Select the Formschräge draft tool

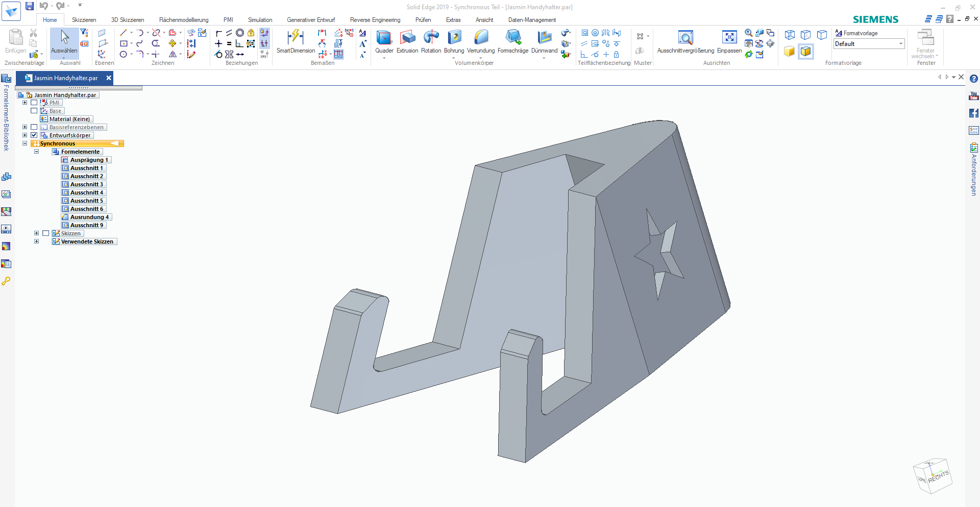point(513,41)
